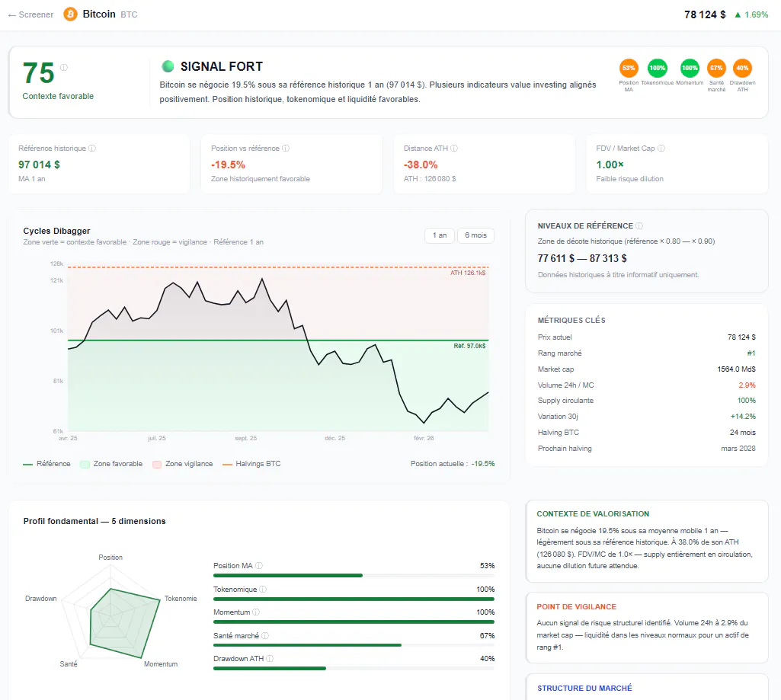Click the -19.5% Position vs référence value
Image resolution: width=781 pixels, height=700 pixels.
(x=228, y=165)
